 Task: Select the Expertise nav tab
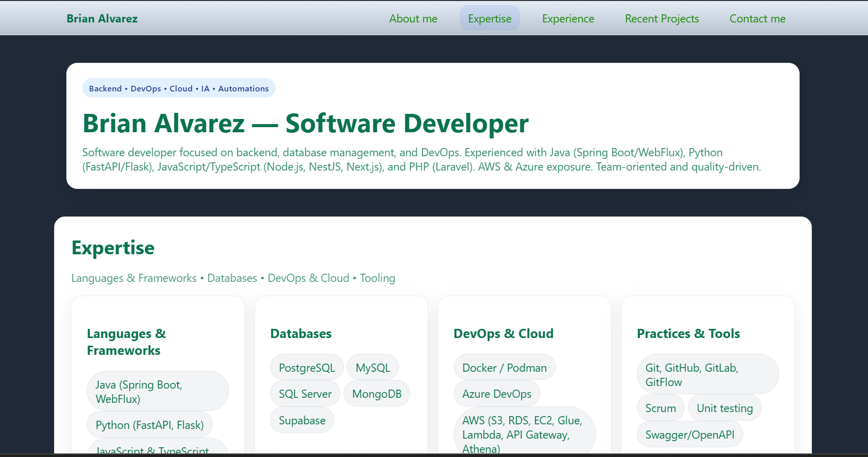489,19
